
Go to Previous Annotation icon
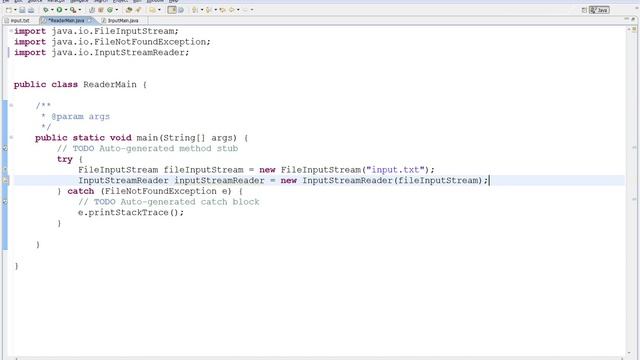coord(208,10)
